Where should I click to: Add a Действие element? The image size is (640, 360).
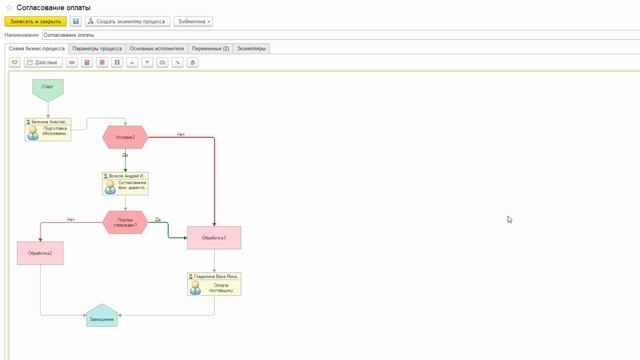[x=43, y=62]
